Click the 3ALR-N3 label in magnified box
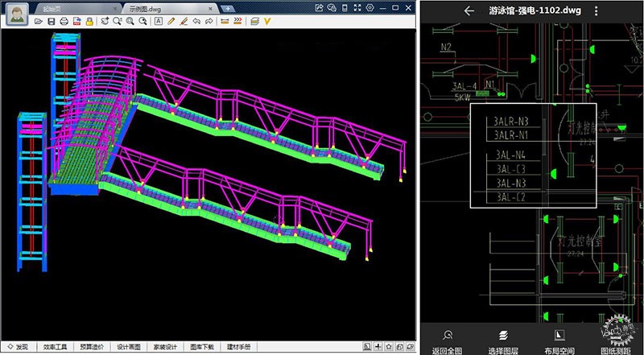 point(511,122)
